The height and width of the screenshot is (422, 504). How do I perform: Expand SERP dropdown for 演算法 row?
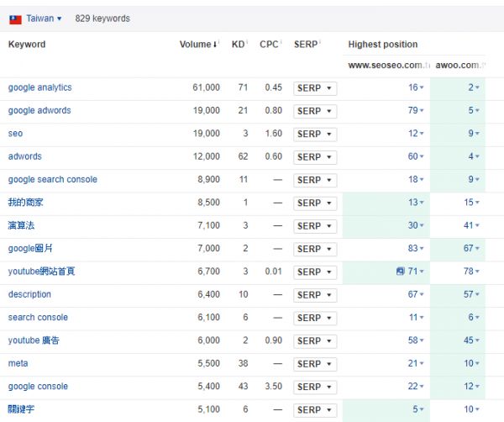pyautogui.click(x=315, y=226)
